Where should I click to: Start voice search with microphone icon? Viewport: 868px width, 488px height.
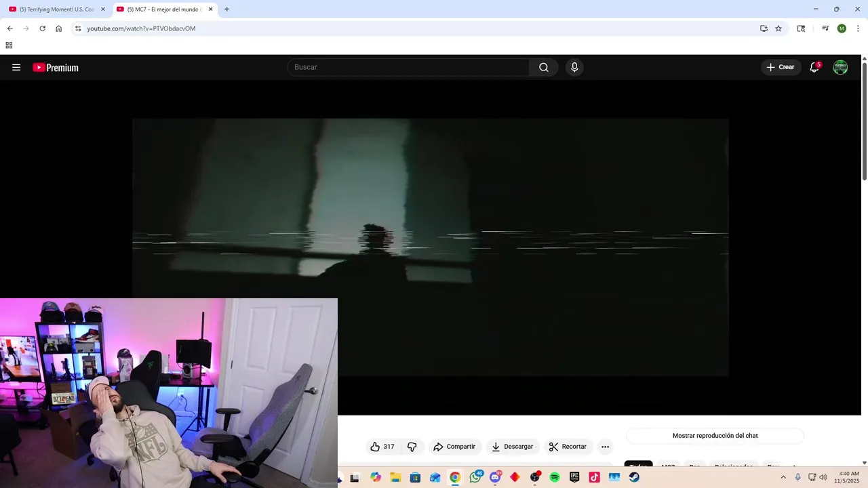click(574, 67)
